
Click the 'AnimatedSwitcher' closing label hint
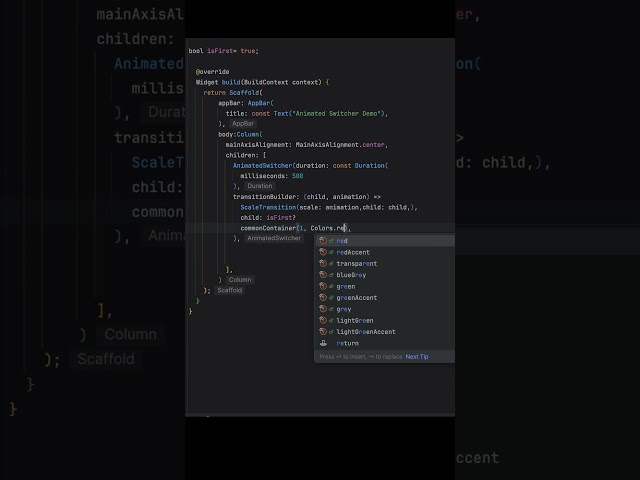click(x=274, y=238)
